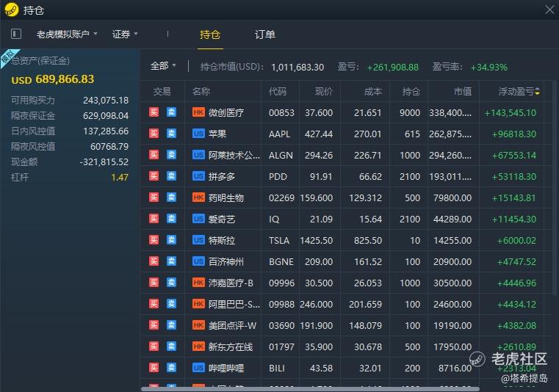This screenshot has height=392, width=559.
Task: Select the 苹果 stock name
Action: pyautogui.click(x=217, y=134)
